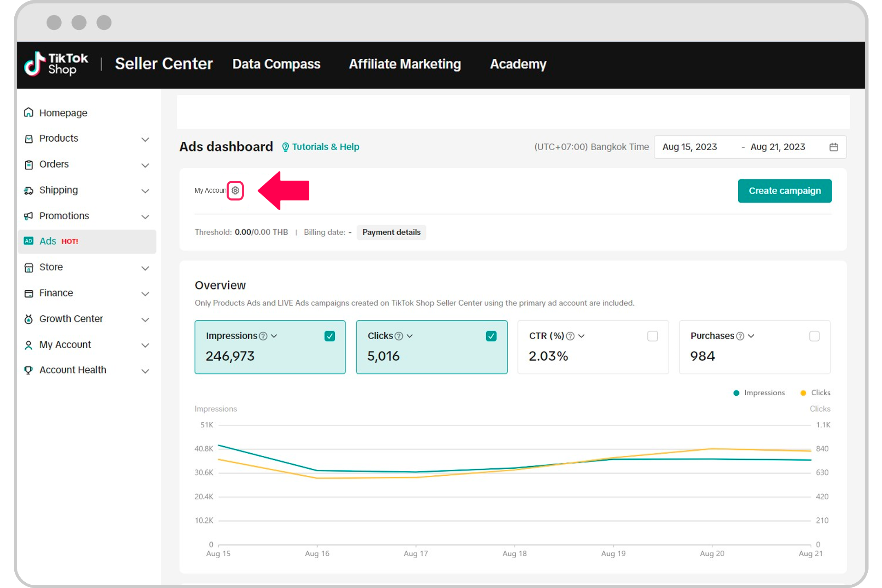Click the Overview heading

pos(220,285)
